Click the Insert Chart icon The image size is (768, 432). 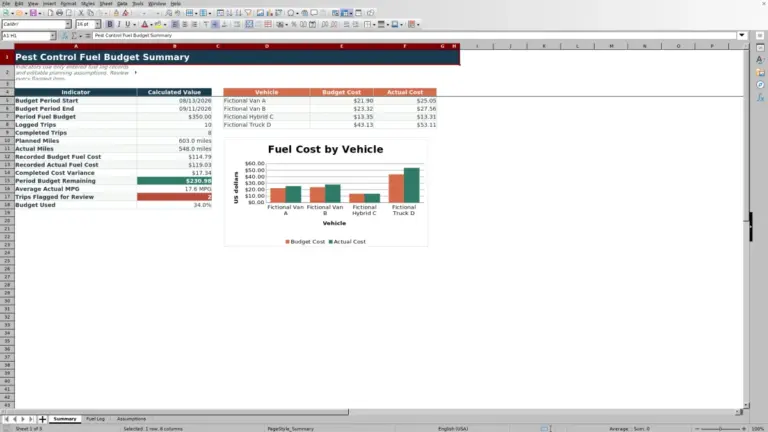(269, 13)
